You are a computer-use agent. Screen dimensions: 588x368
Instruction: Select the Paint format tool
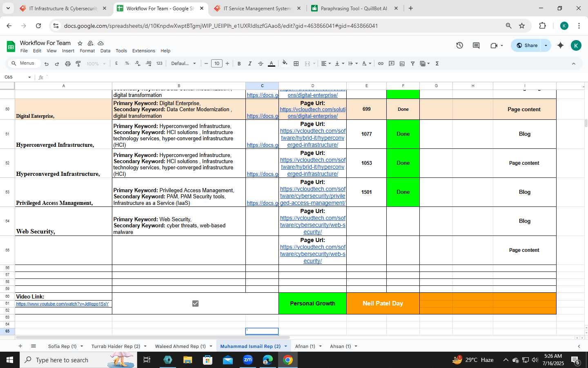[x=78, y=64]
